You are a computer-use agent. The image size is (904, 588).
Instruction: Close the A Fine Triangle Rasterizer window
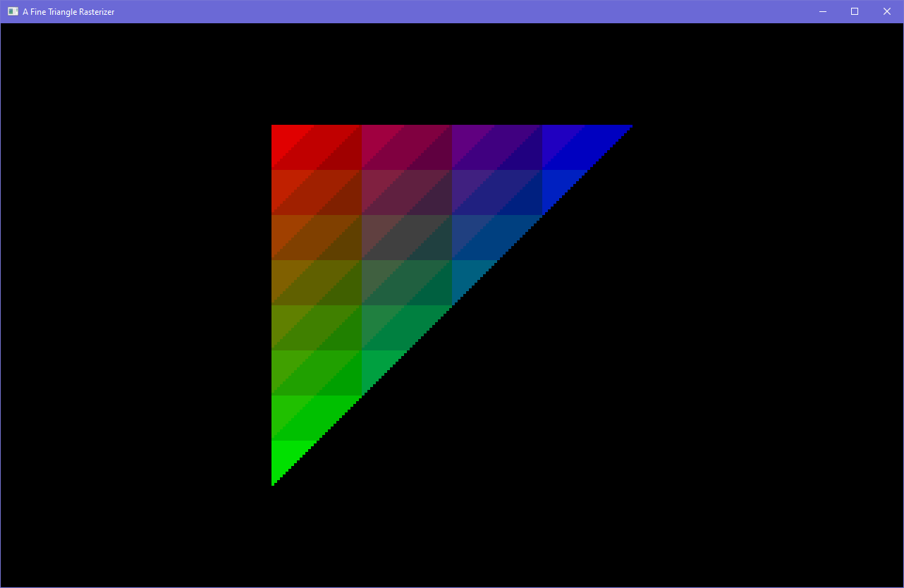887,11
